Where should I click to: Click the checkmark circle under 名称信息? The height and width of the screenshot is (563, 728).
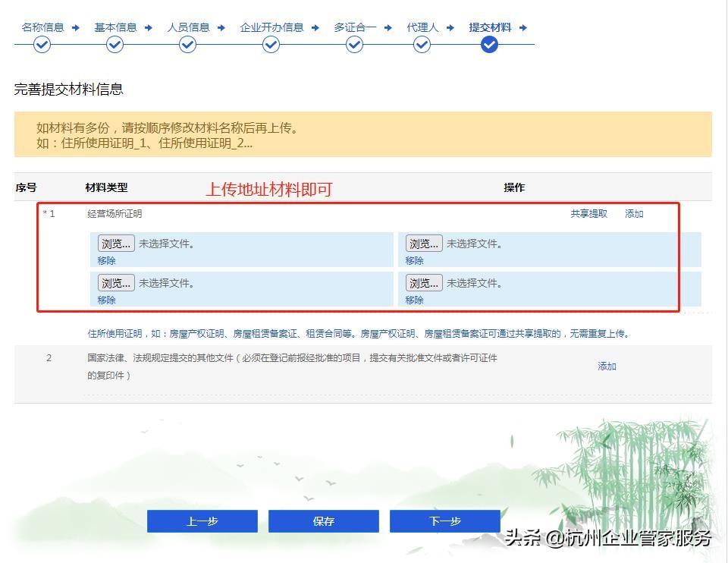(x=42, y=45)
